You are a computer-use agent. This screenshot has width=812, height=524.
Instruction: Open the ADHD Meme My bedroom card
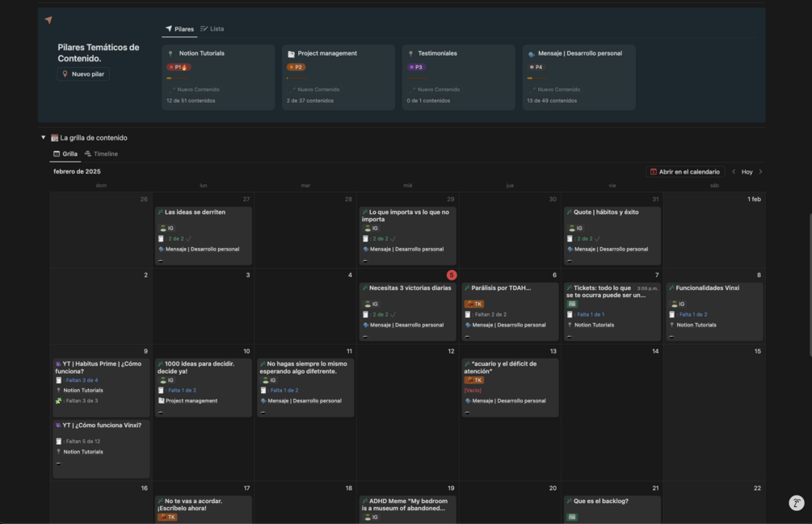point(407,509)
